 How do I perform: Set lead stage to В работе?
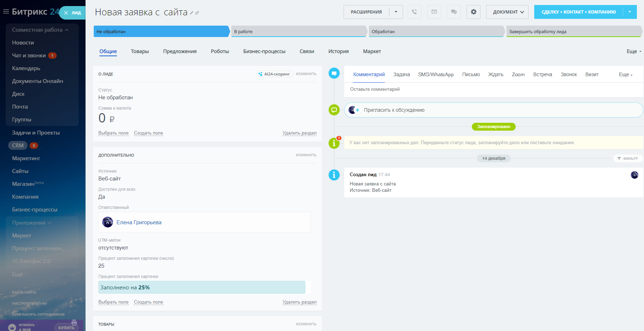[x=298, y=31]
